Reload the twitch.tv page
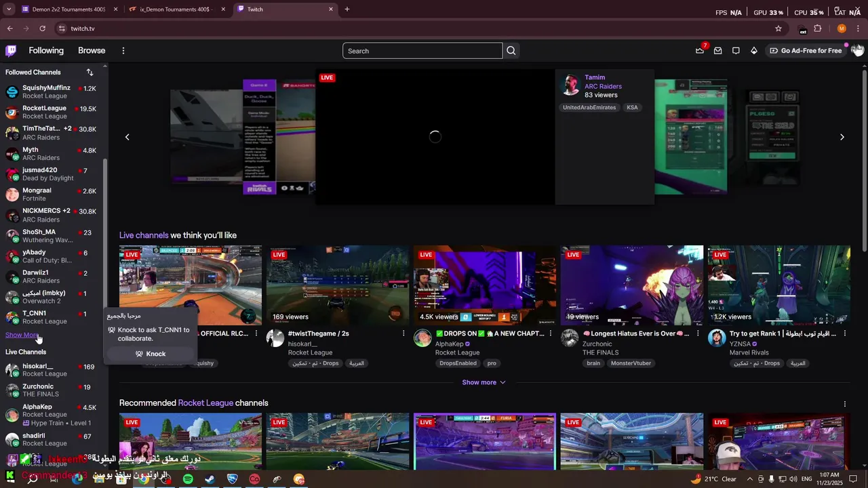Screen dimensions: 868x488 42,28
